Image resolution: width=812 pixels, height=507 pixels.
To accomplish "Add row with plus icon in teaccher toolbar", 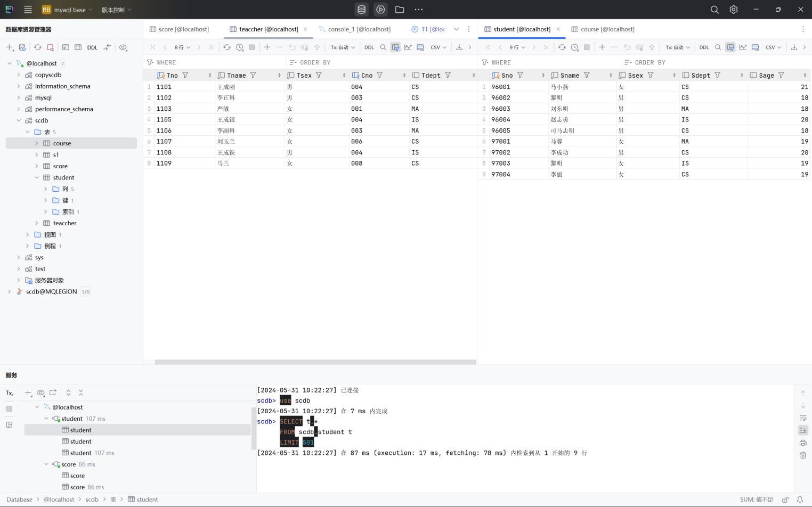I will pos(267,47).
